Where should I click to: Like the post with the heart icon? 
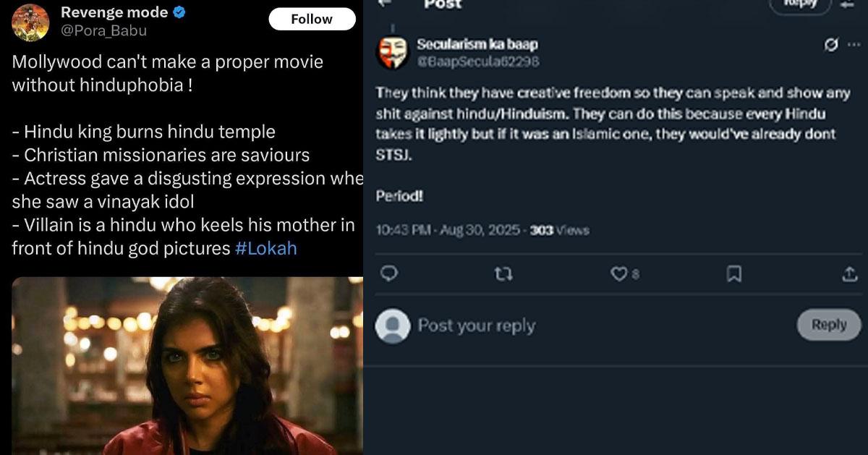point(619,273)
